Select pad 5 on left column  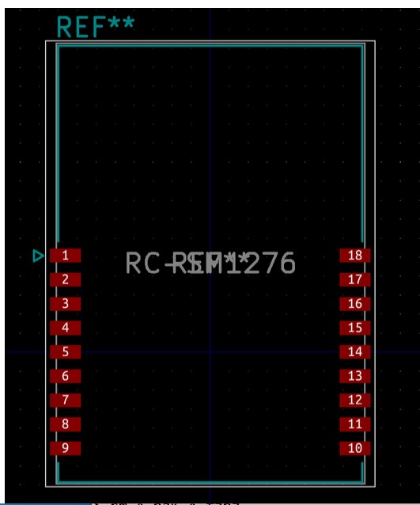click(x=66, y=351)
